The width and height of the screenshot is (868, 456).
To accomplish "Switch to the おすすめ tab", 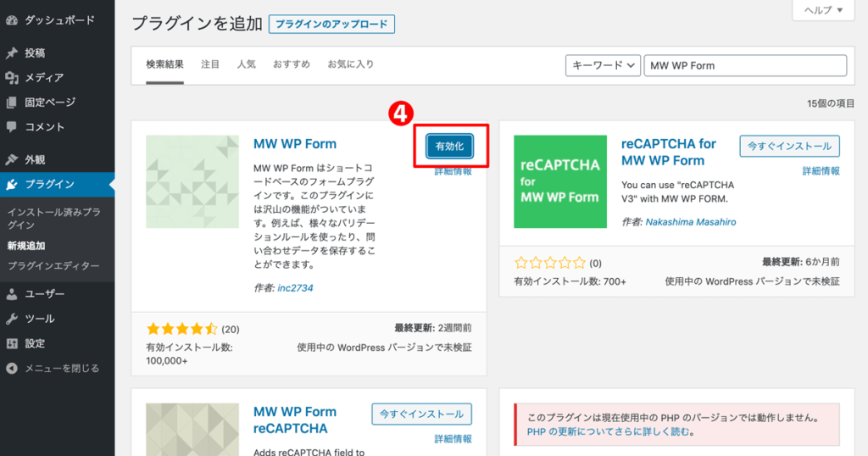I will (292, 64).
